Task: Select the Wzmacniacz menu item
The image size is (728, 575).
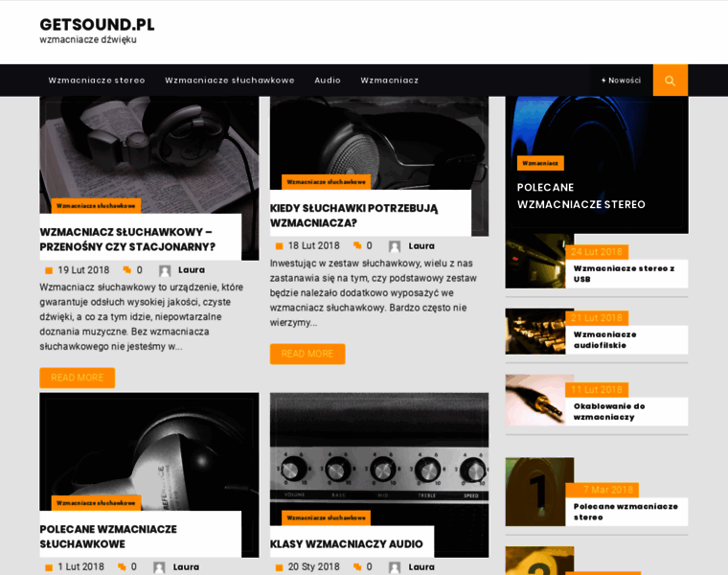Action: point(390,80)
